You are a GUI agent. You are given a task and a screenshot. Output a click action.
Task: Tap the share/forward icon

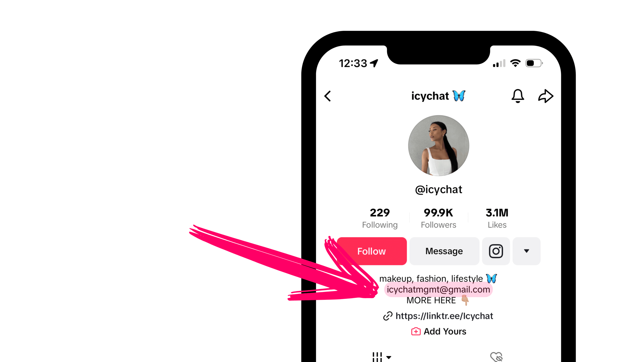pyautogui.click(x=545, y=96)
